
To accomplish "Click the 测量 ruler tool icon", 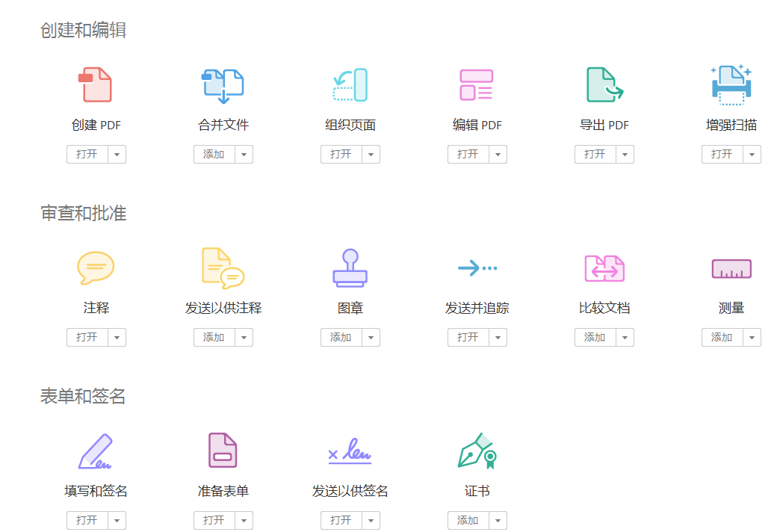I will click(731, 267).
